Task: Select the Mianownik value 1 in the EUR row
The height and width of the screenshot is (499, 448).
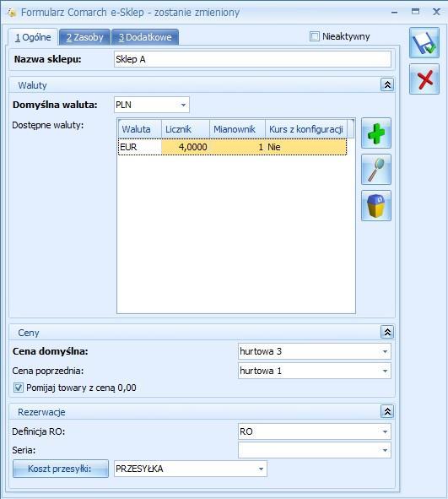Action: (x=237, y=147)
